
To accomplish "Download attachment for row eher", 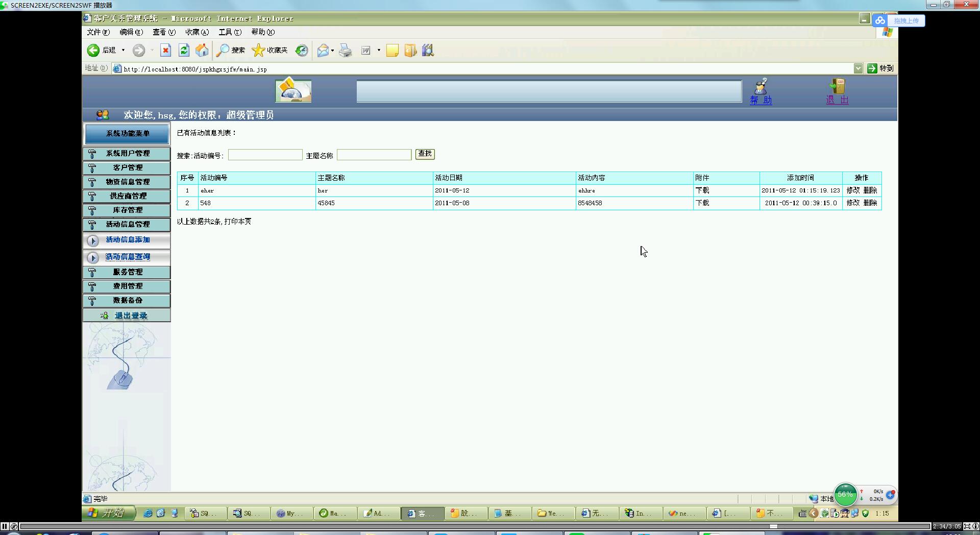I will click(702, 190).
